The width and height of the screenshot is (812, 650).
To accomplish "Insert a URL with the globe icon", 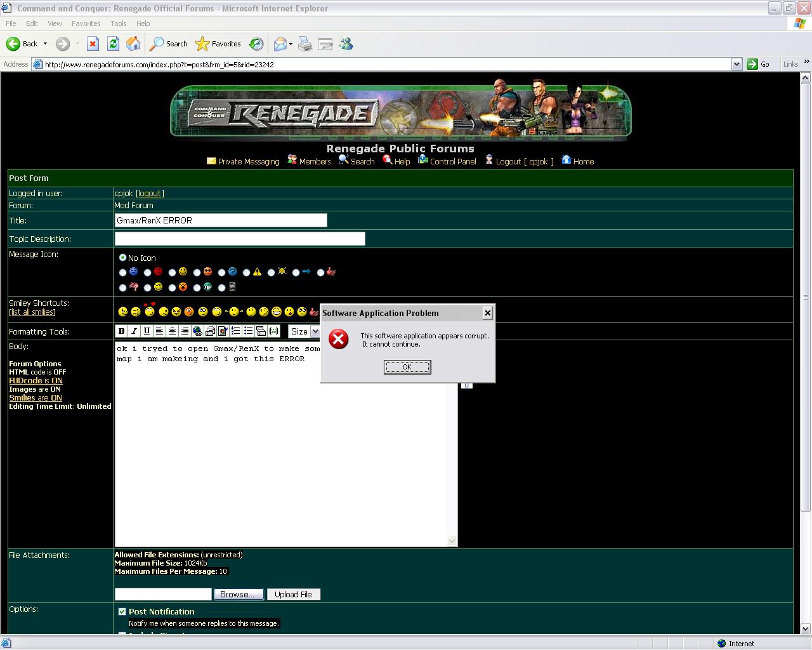I will click(197, 331).
